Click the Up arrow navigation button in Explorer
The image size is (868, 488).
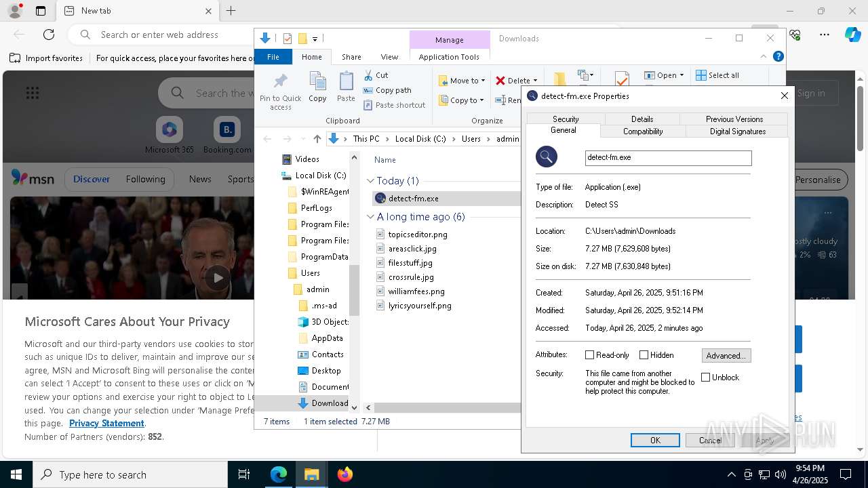pos(317,139)
